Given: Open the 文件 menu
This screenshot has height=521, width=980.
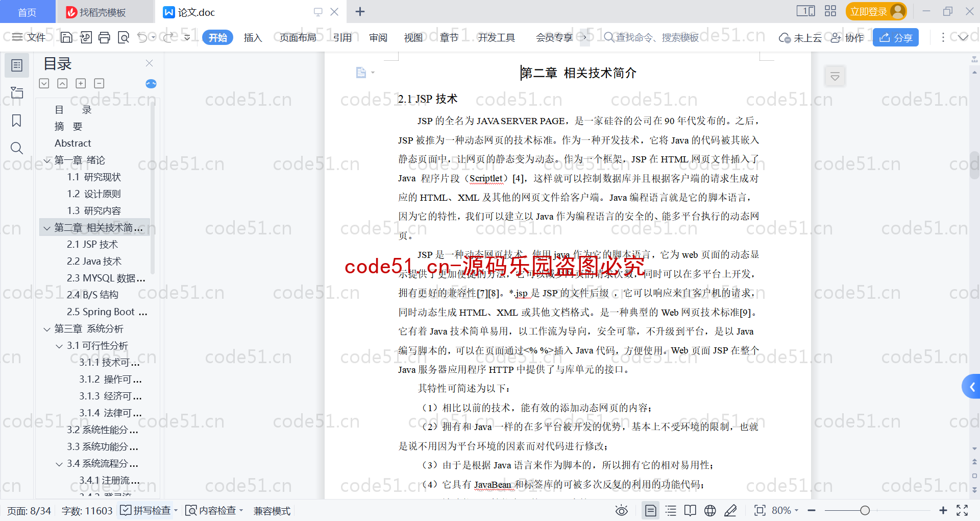Looking at the screenshot, I should (x=29, y=37).
